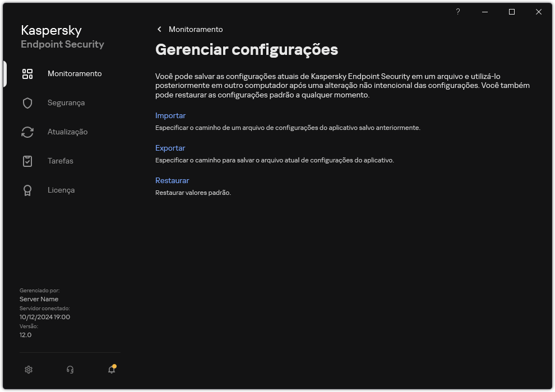
Task: Select Licença from the left navigation
Action: [61, 190]
